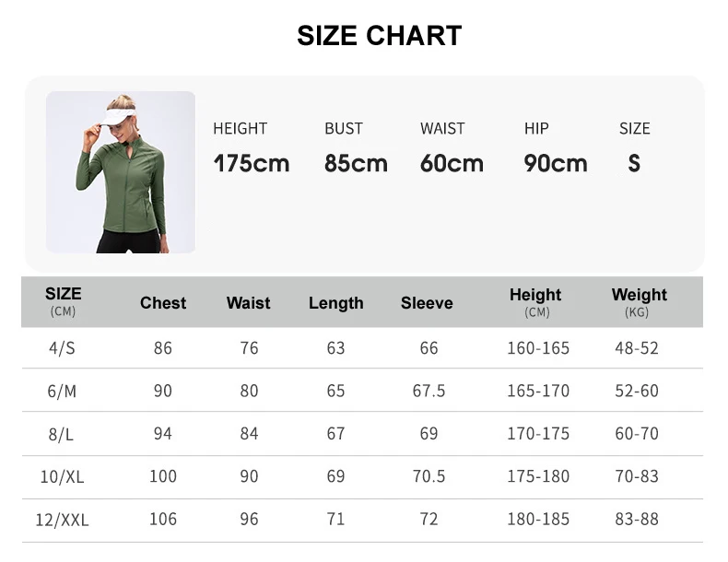728x562 pixels.
Task: Select the Weight (KG) column header
Action: point(639,301)
